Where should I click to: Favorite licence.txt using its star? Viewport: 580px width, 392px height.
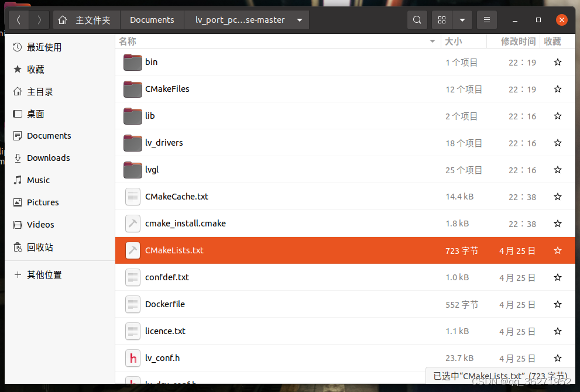click(x=557, y=331)
